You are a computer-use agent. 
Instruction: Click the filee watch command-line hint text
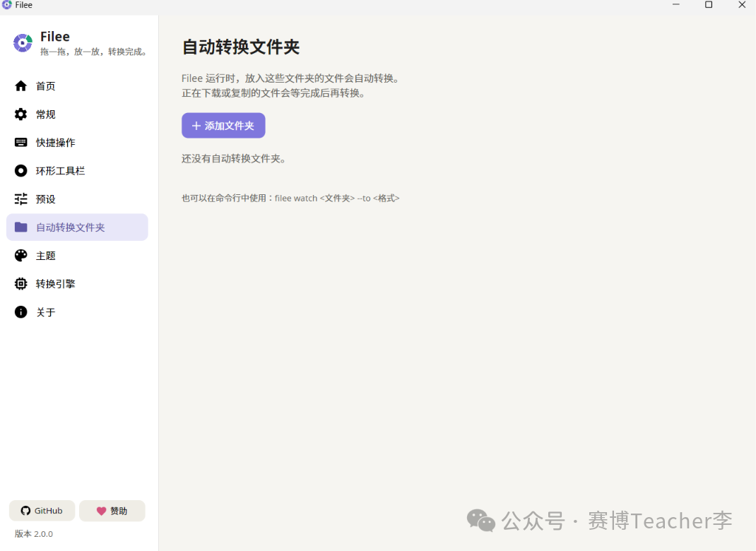click(290, 198)
